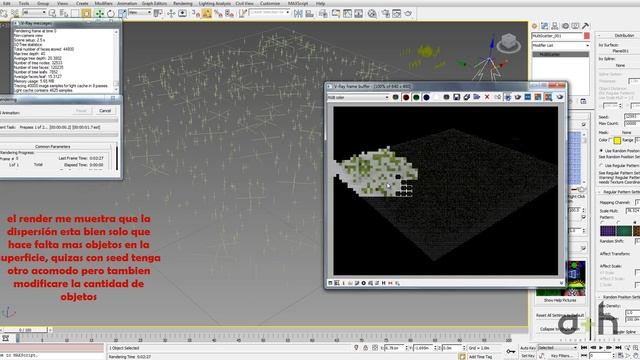Open the reference coordinate View dropdown
This screenshot has width=640, height=360.
140,13
